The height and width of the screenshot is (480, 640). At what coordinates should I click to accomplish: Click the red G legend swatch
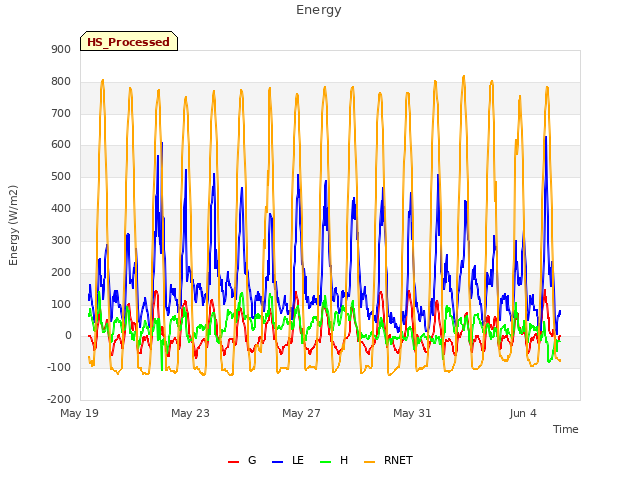click(x=233, y=462)
